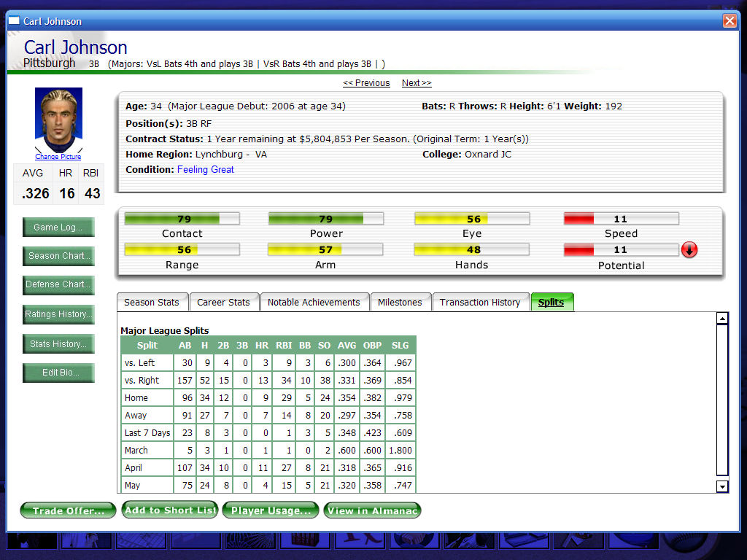Click the "vs. Right" split row label

[142, 381]
